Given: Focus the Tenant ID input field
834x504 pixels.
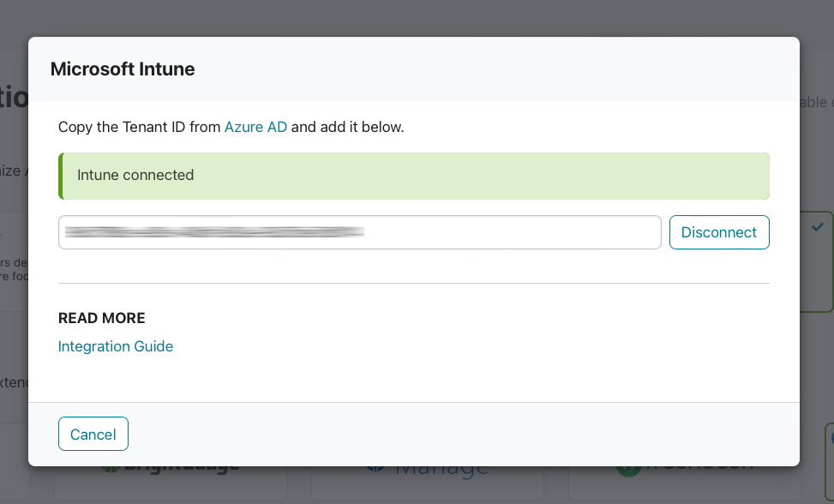Looking at the screenshot, I should pyautogui.click(x=359, y=232).
